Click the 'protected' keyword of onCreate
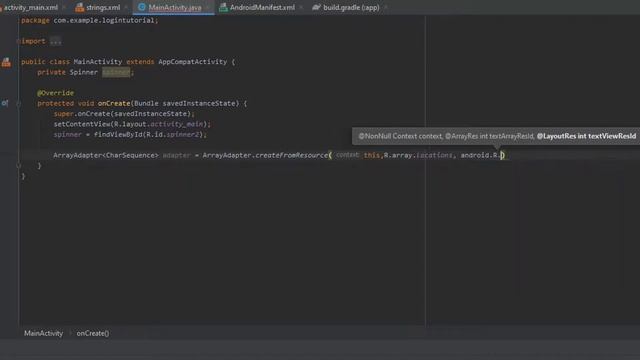640x360 pixels. pos(56,103)
